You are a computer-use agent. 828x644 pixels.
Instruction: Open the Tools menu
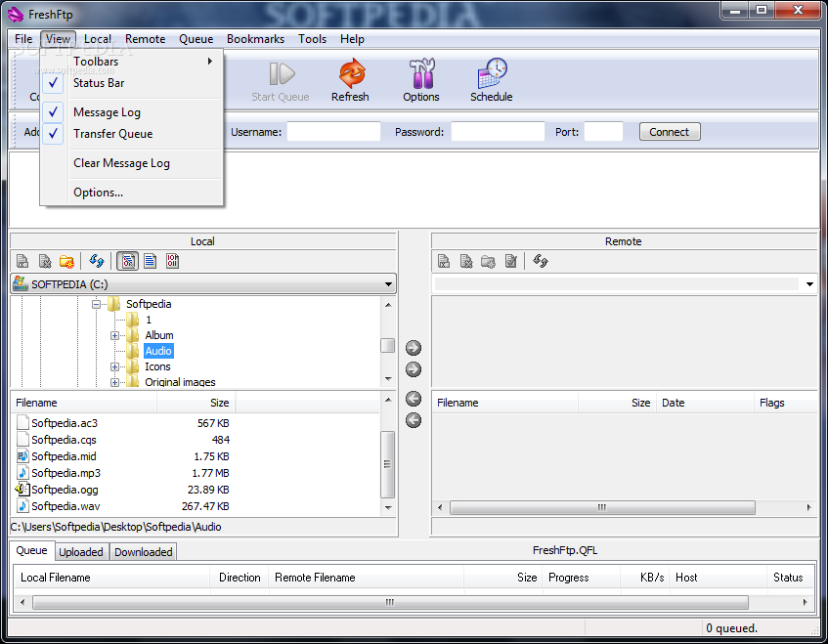tap(312, 39)
